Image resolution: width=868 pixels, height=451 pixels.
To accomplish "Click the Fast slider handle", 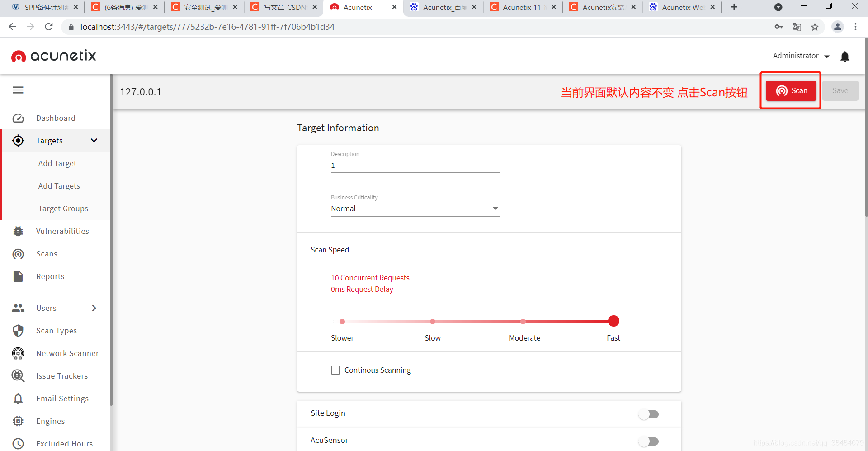I will pyautogui.click(x=613, y=321).
